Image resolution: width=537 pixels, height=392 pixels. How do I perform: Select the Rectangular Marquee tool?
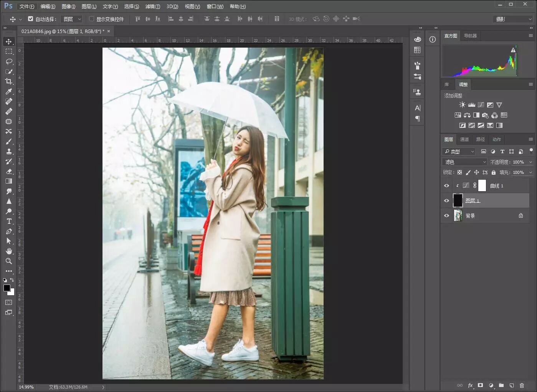(x=9, y=51)
